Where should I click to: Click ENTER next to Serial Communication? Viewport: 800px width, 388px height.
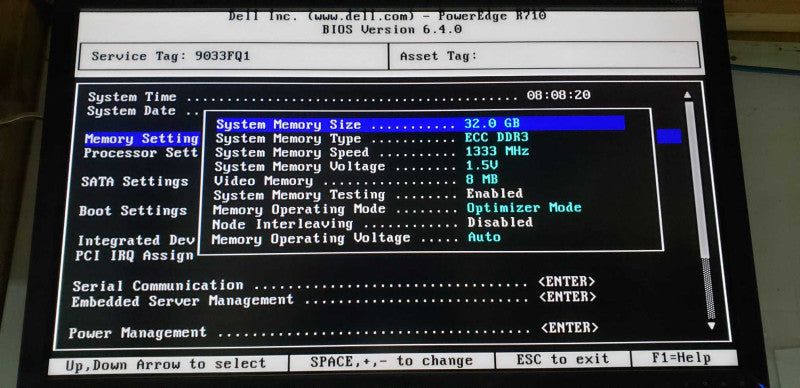(x=567, y=281)
